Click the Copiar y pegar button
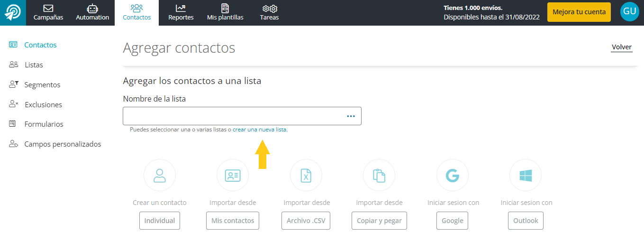This screenshot has height=242, width=644. (379, 221)
